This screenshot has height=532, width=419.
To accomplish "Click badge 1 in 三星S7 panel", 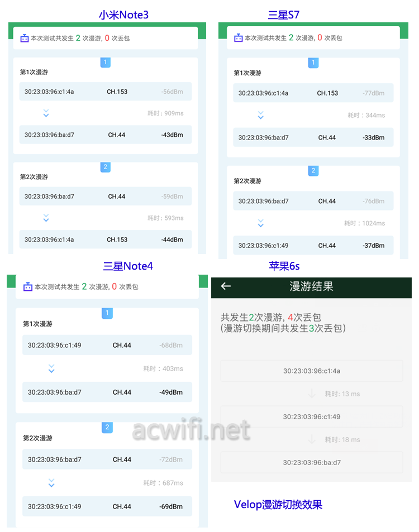I will (313, 63).
